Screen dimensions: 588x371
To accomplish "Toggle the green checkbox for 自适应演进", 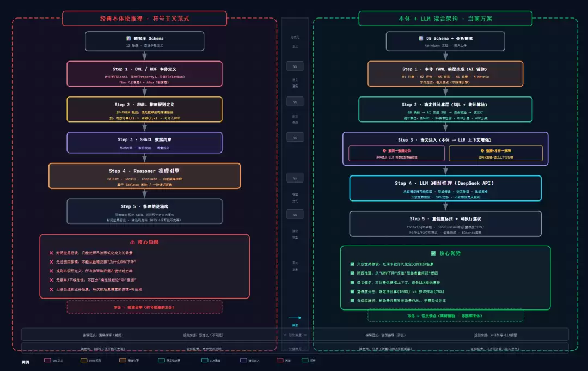I will (352, 301).
